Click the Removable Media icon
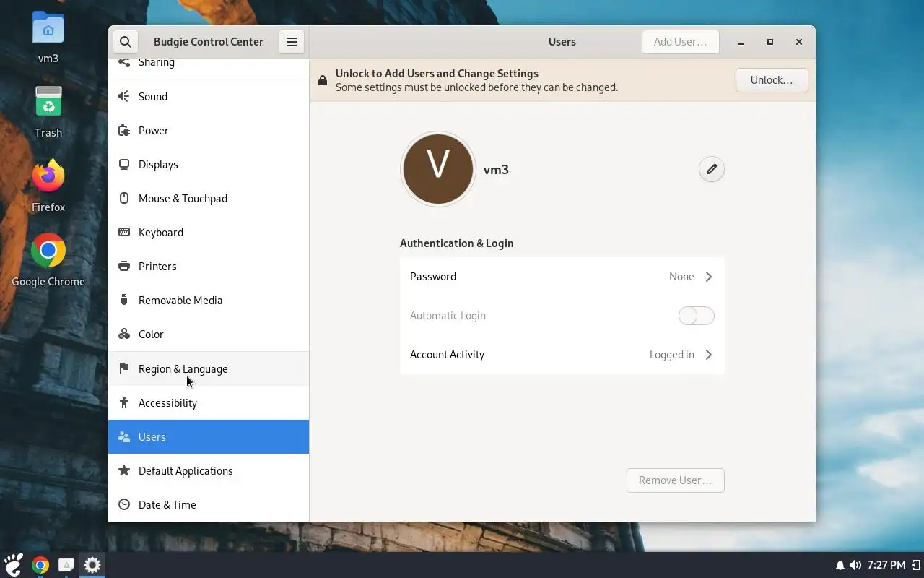 pos(124,300)
